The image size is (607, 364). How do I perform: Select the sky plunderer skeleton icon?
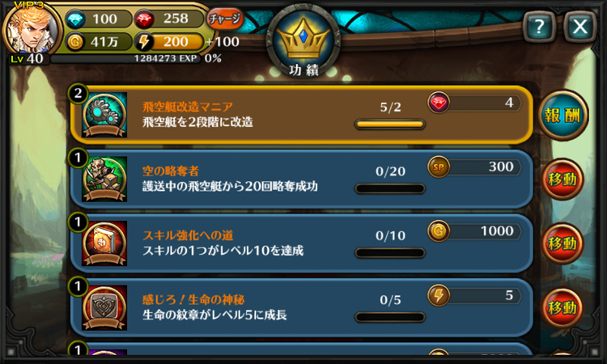(104, 179)
